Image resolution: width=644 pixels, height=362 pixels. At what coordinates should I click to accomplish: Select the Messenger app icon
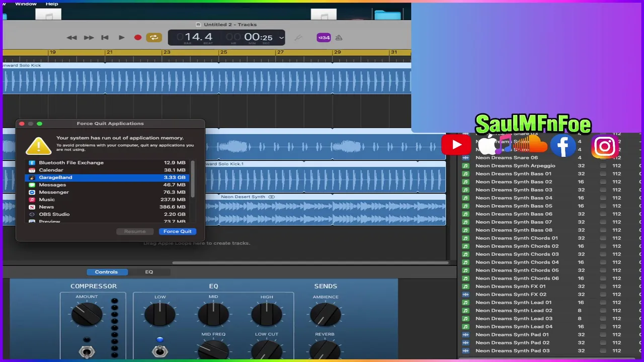point(32,192)
